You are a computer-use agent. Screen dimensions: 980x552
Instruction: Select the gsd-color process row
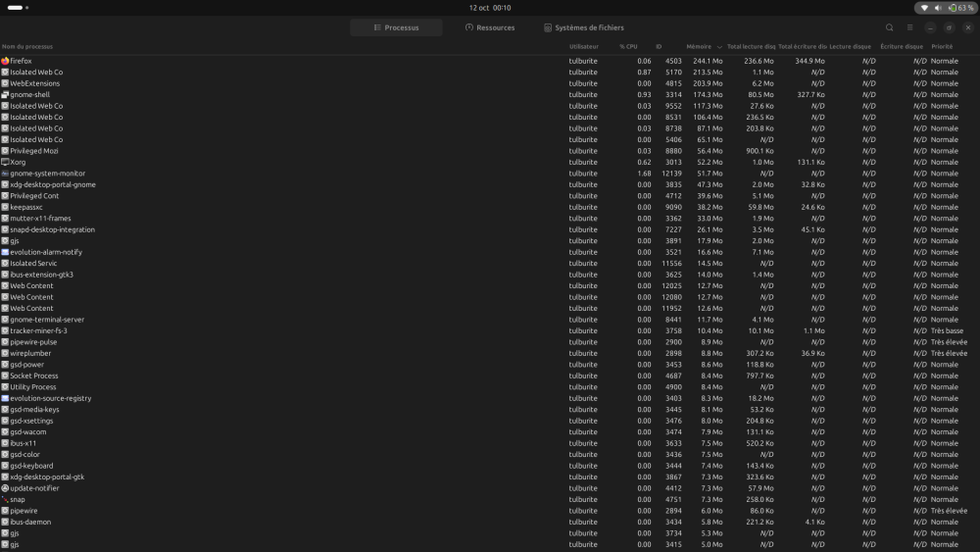[490, 455]
